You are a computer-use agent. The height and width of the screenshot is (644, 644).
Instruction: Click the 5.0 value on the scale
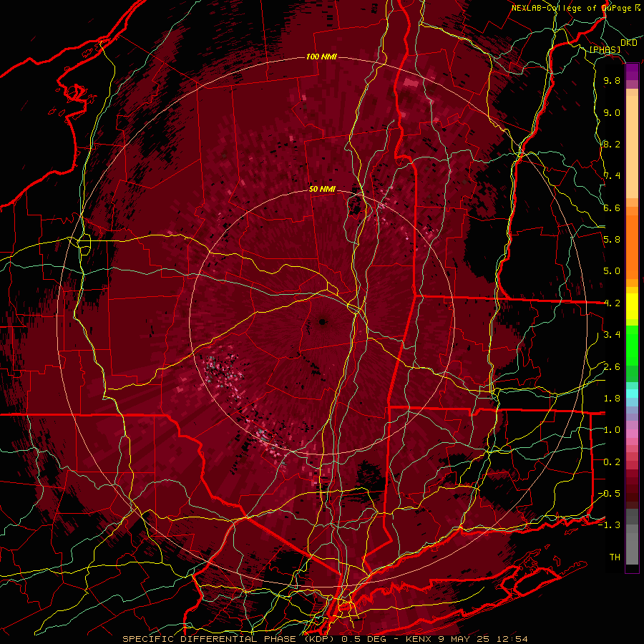(x=612, y=271)
